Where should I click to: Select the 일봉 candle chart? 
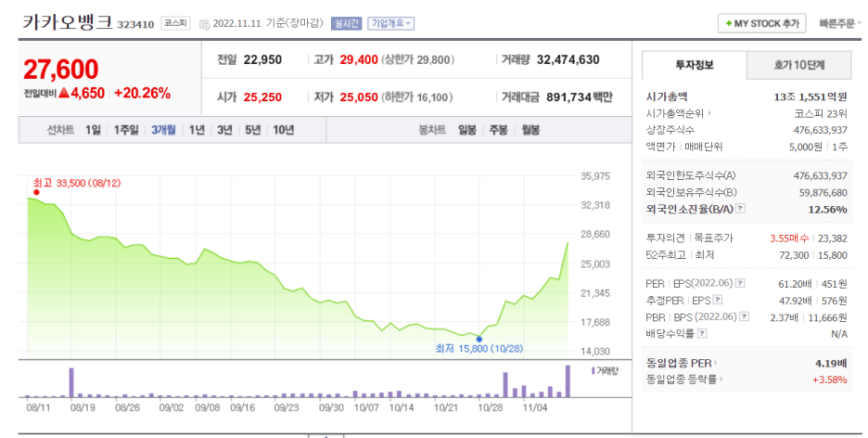467,130
